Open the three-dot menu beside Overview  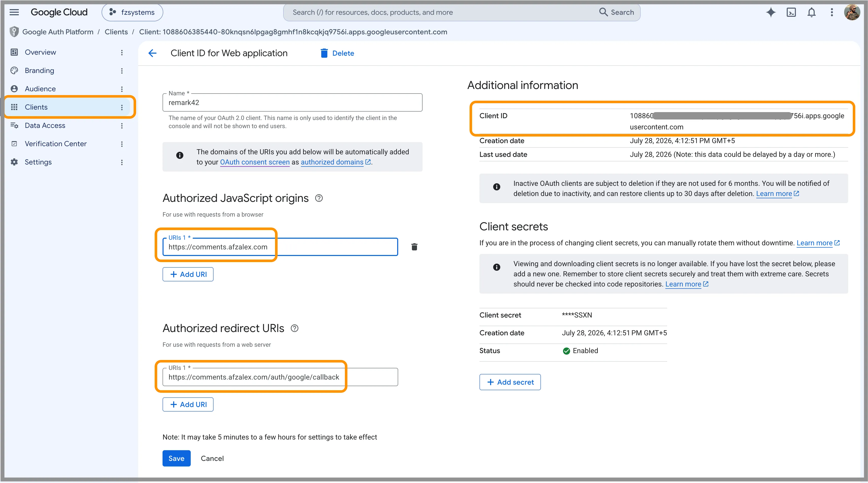[122, 52]
